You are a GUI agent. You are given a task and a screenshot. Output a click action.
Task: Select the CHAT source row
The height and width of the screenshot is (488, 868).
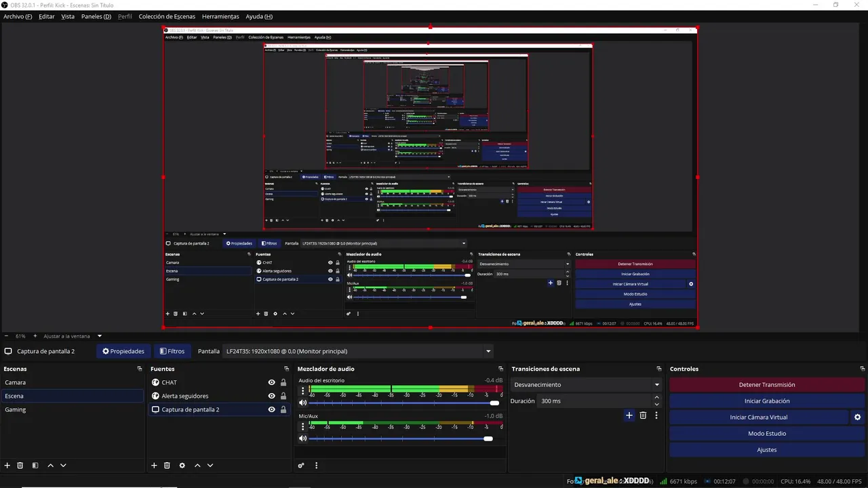click(x=219, y=382)
